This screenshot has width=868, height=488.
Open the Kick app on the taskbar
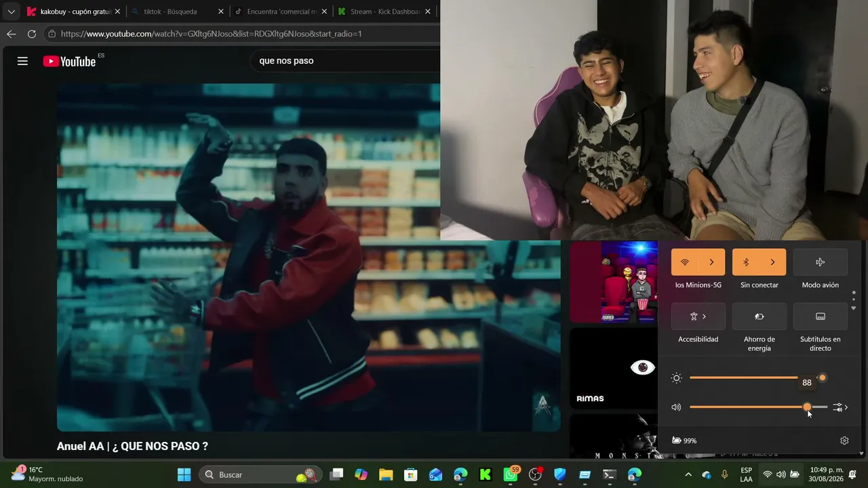tap(486, 474)
